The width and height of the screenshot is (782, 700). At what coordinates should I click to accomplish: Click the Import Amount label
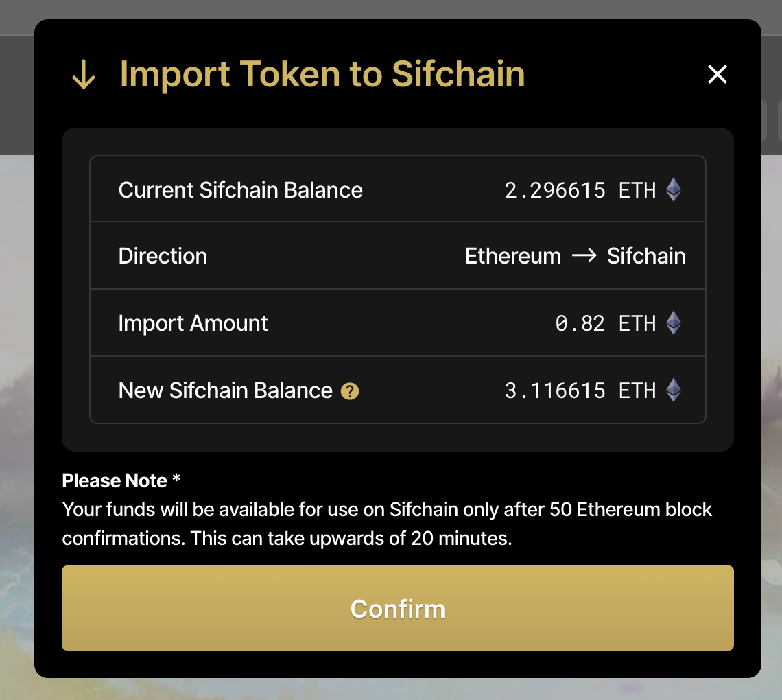(193, 323)
